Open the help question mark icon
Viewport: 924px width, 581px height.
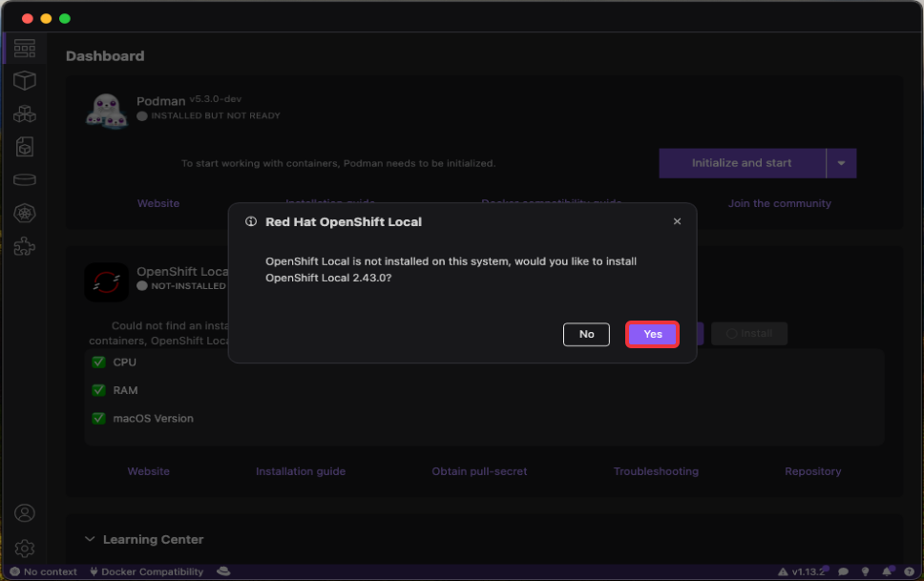[x=910, y=571]
